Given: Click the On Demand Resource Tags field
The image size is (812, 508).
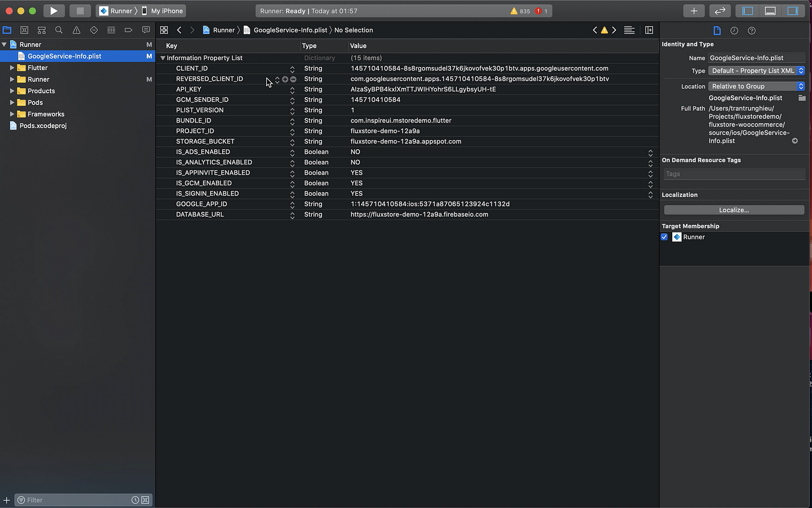Looking at the screenshot, I should [734, 174].
